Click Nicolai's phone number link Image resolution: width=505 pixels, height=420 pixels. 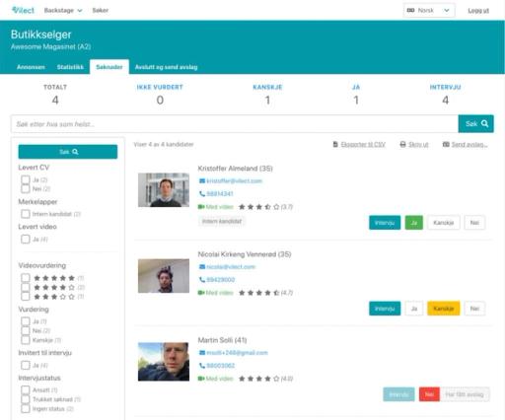click(221, 280)
